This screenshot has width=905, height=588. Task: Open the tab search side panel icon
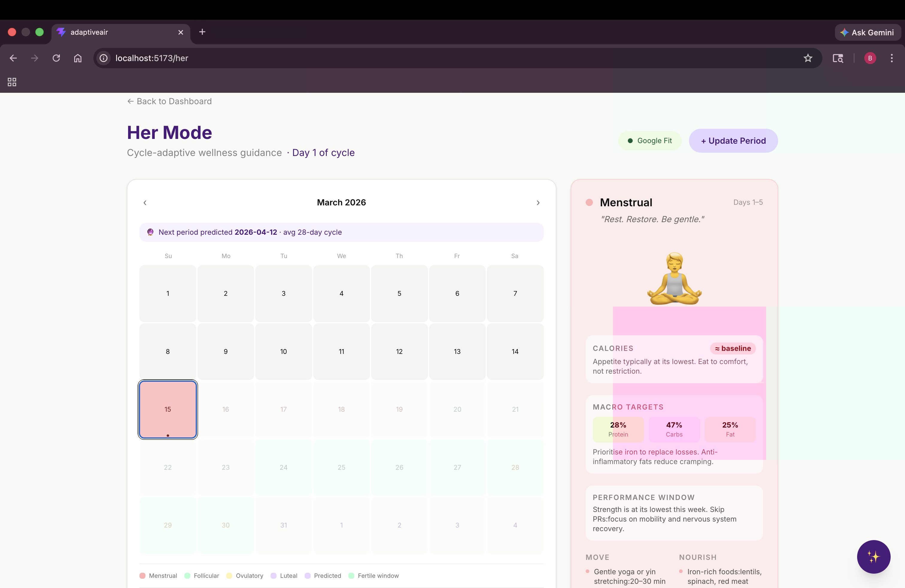tap(838, 58)
